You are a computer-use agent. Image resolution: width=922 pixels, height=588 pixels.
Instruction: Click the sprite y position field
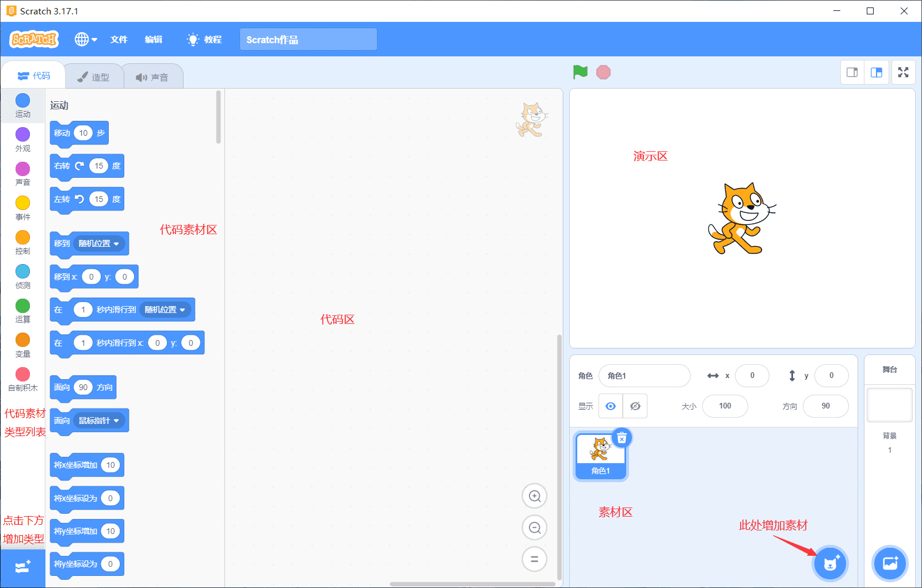(832, 376)
